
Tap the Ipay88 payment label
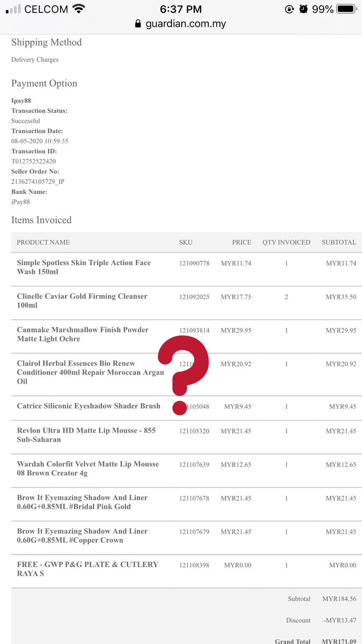point(21,101)
